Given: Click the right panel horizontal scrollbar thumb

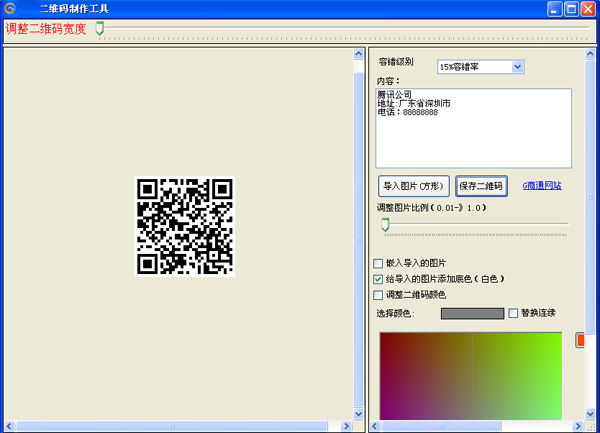Looking at the screenshot, I should [x=442, y=426].
